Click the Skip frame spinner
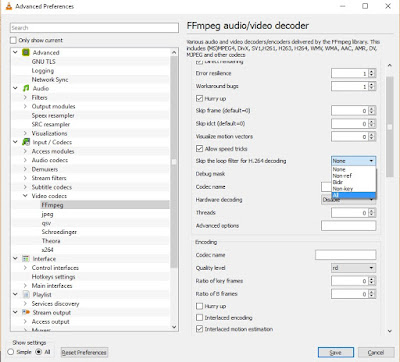Image resolution: width=400 pixels, height=362 pixels. [354, 111]
